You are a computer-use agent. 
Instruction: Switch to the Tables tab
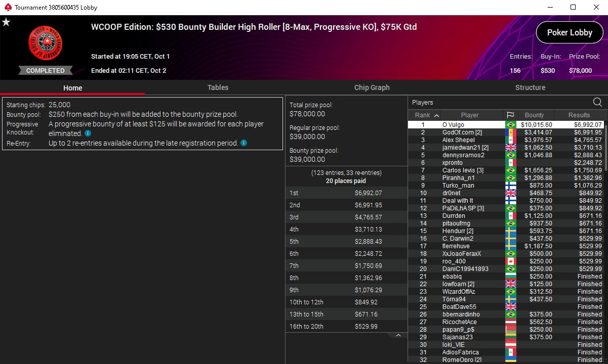coord(218,87)
